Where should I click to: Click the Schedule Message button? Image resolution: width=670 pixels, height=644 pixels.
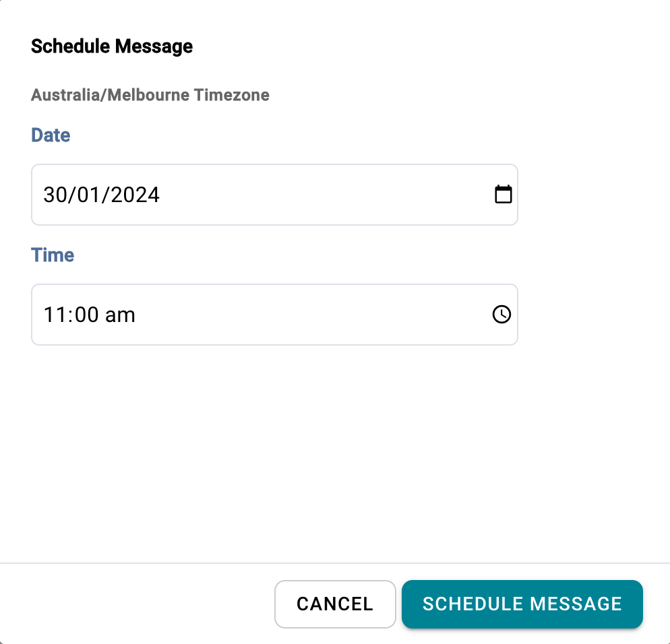(522, 604)
